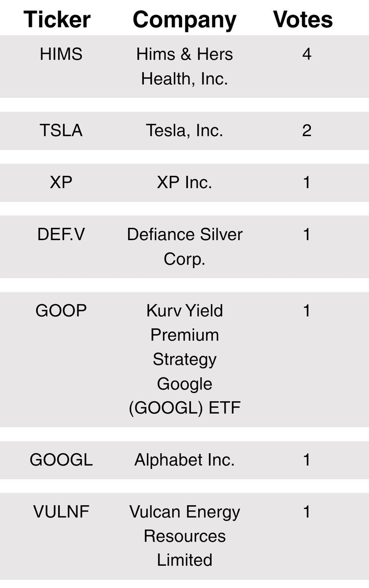
Task: Click the vote count 2 for Tesla
Action: coord(307,131)
